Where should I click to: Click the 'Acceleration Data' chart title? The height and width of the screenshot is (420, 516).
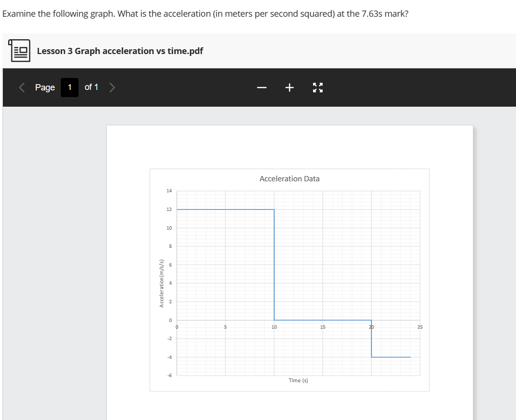coord(289,178)
